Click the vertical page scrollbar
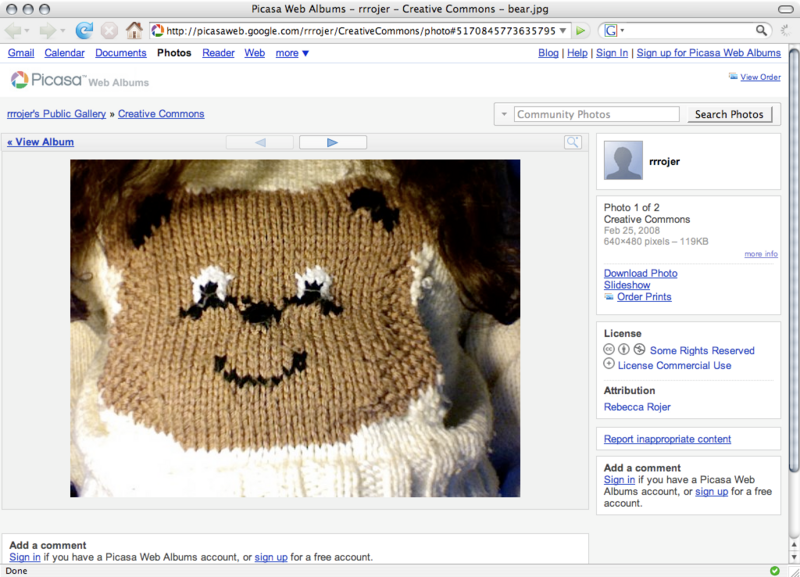 [794, 260]
